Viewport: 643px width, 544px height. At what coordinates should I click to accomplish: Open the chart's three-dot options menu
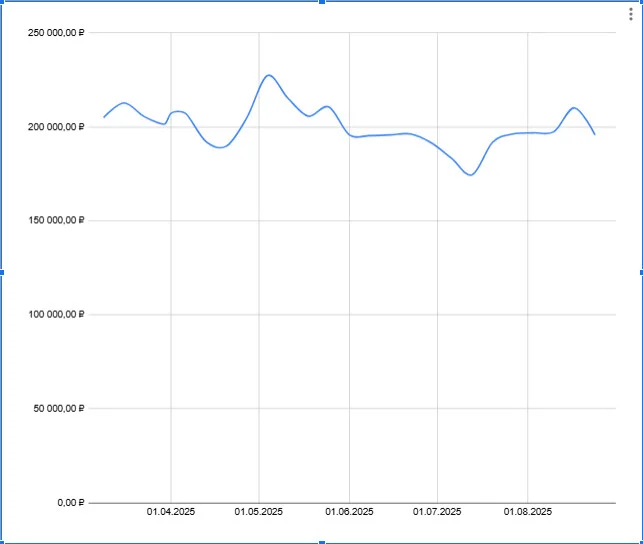click(x=631, y=14)
